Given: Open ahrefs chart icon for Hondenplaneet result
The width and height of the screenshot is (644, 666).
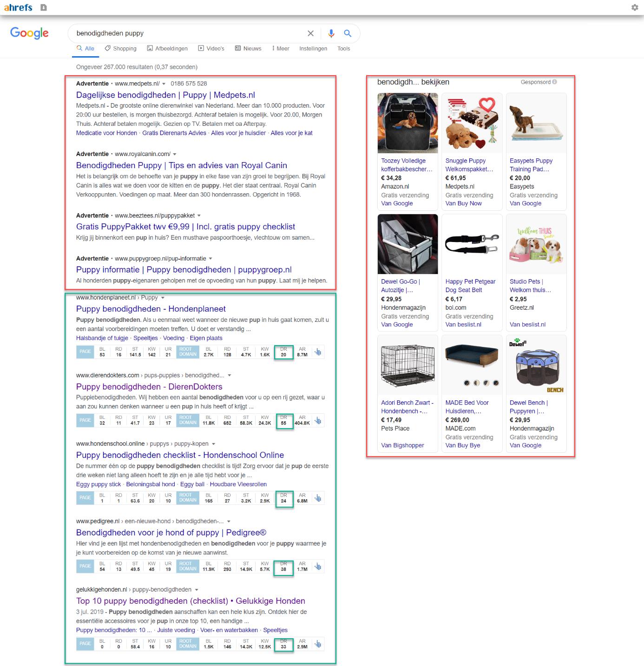Looking at the screenshot, I should (318, 352).
